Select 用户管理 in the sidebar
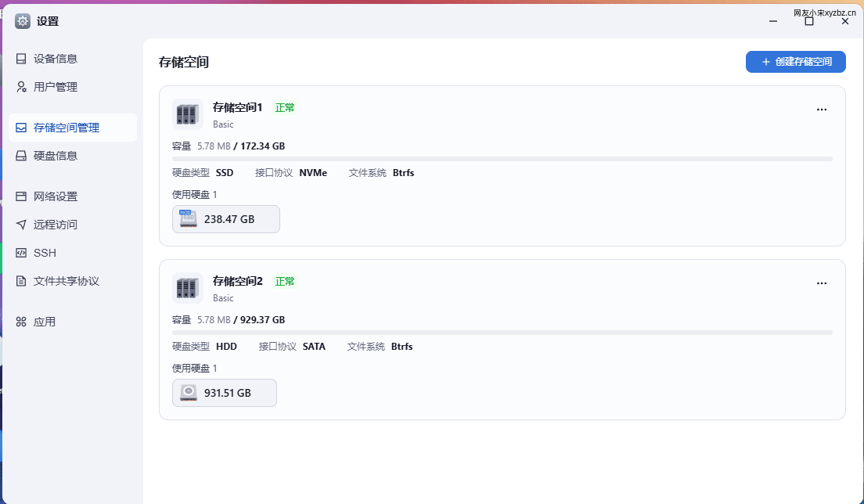The height and width of the screenshot is (504, 864). click(x=73, y=87)
